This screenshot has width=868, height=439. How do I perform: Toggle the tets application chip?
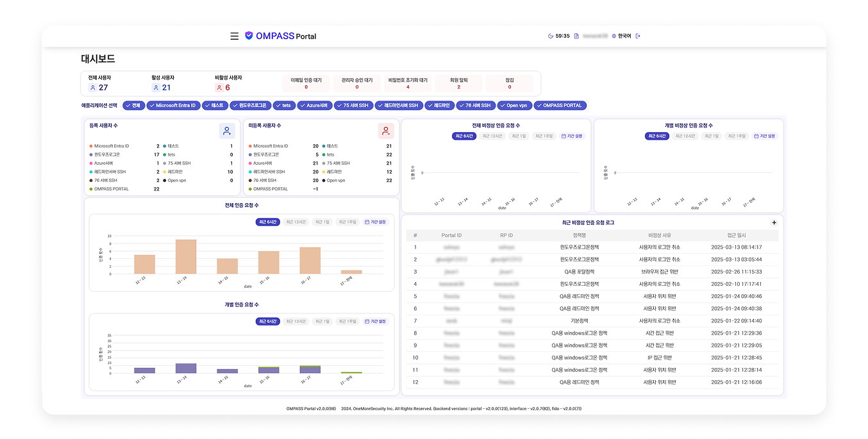point(284,106)
